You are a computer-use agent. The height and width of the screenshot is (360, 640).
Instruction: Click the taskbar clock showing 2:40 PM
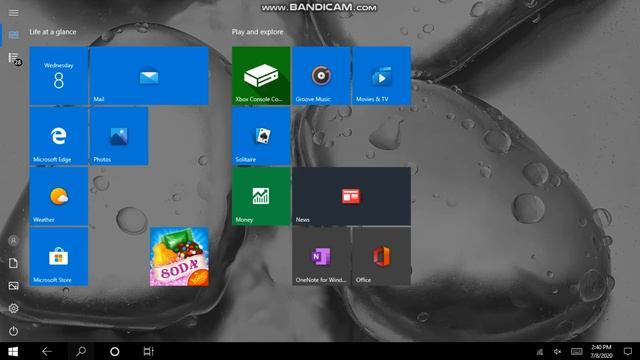[x=602, y=351]
